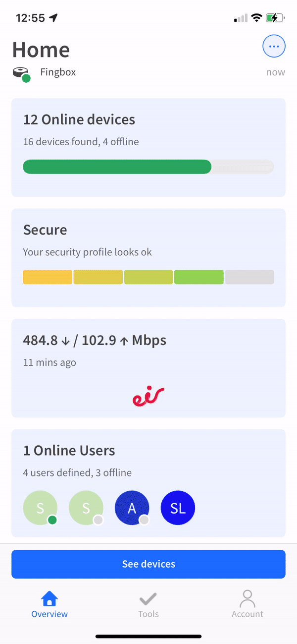This screenshot has height=644, width=297.
Task: Open the 1 Online Users heading
Action: (x=69, y=451)
